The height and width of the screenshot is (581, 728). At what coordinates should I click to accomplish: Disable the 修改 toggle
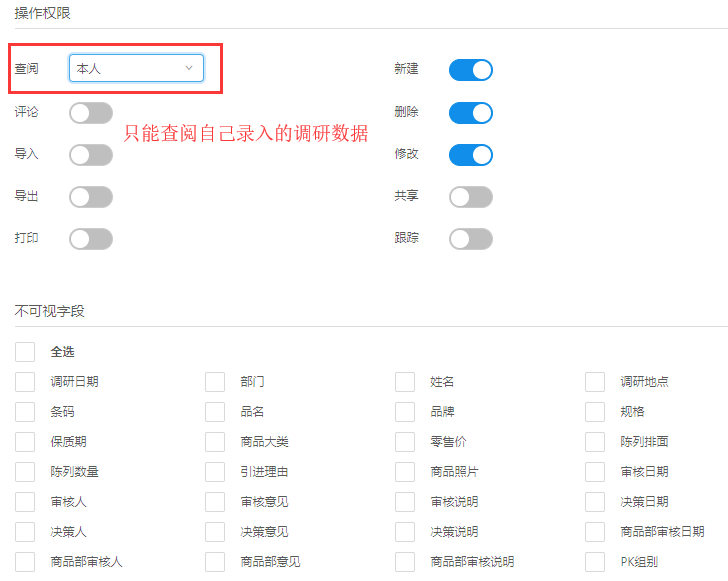(x=470, y=155)
